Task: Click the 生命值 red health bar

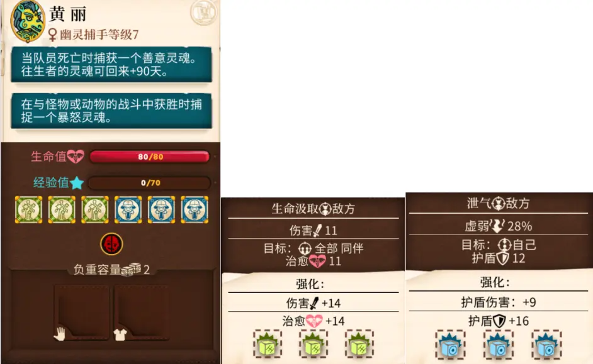Action: 150,157
